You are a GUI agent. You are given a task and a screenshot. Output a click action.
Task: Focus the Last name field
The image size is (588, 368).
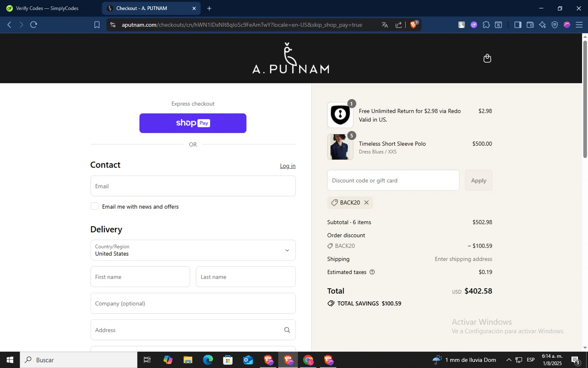coord(246,277)
